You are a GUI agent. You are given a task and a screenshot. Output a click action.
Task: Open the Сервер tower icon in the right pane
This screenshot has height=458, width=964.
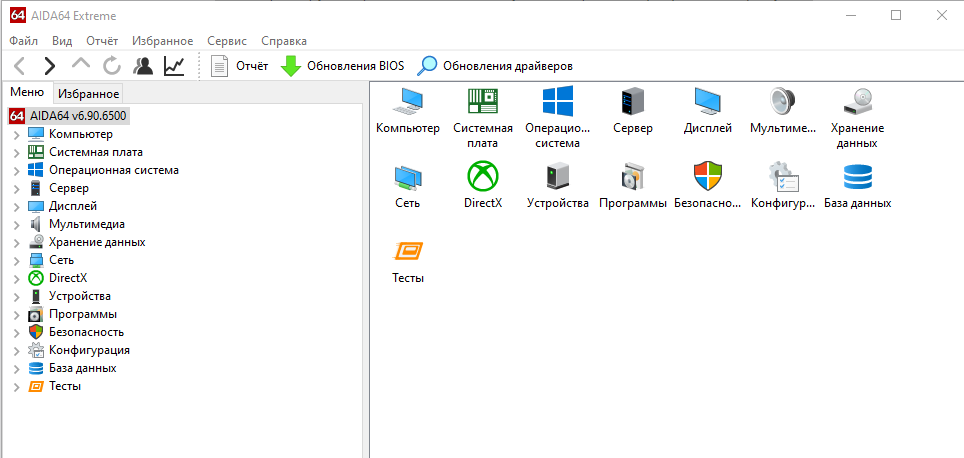[x=633, y=101]
